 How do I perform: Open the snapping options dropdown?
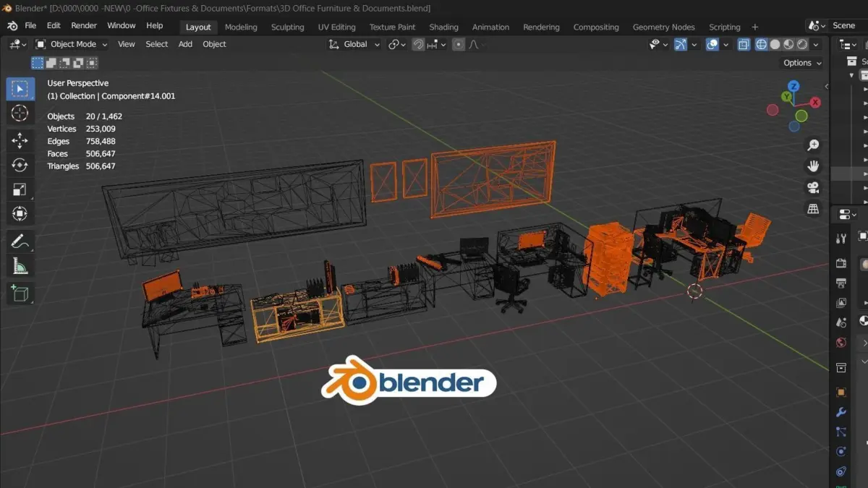436,44
